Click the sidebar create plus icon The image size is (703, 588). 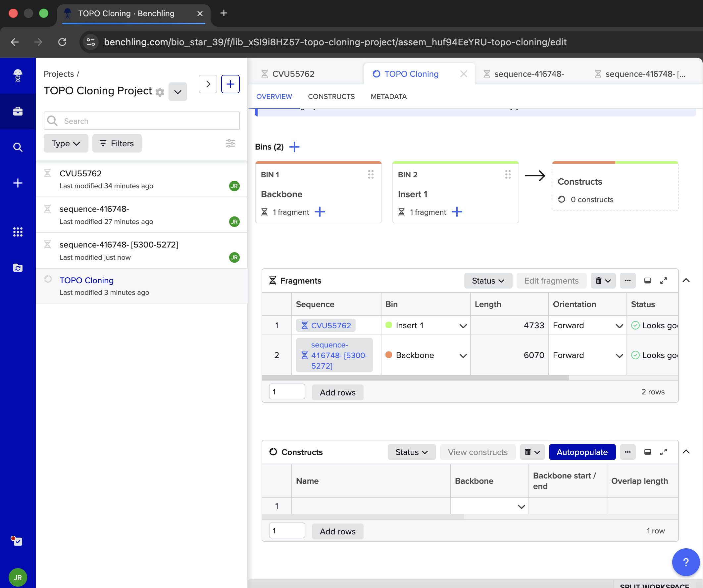[x=18, y=183]
